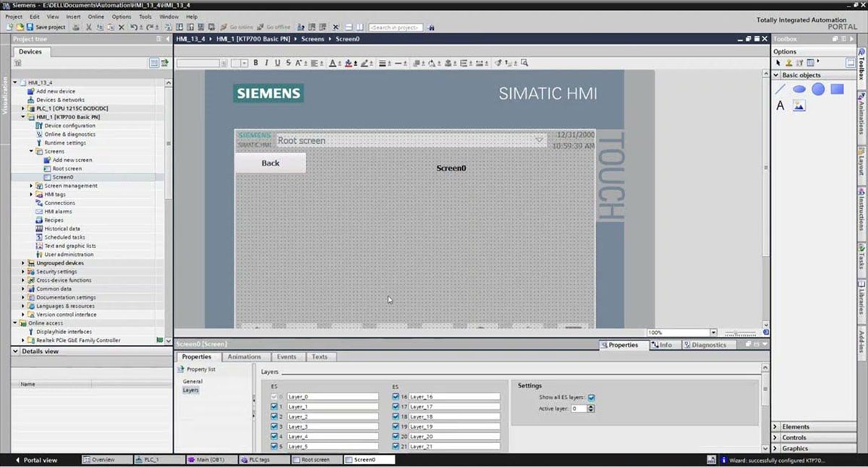Select the Circle tool in Basic objects

pos(818,89)
